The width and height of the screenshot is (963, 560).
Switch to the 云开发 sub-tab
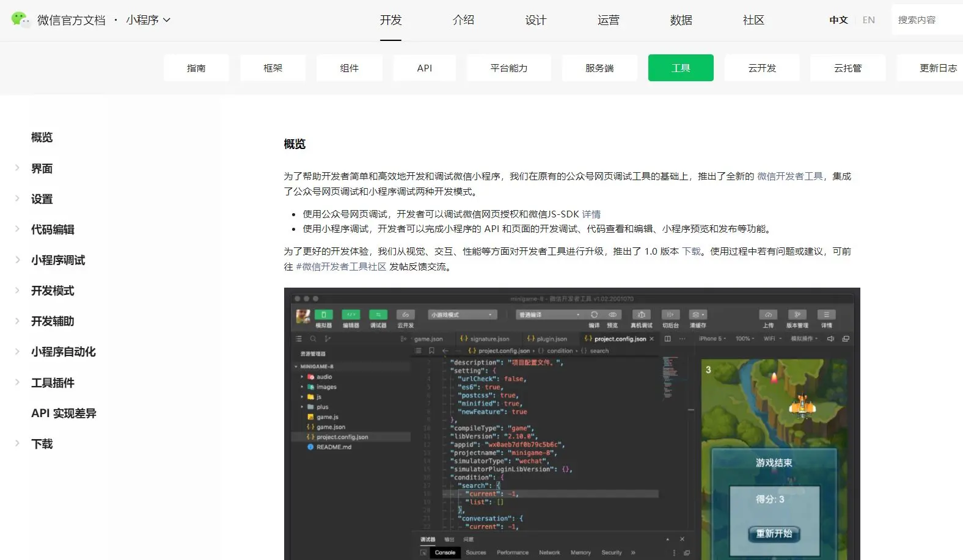click(762, 68)
